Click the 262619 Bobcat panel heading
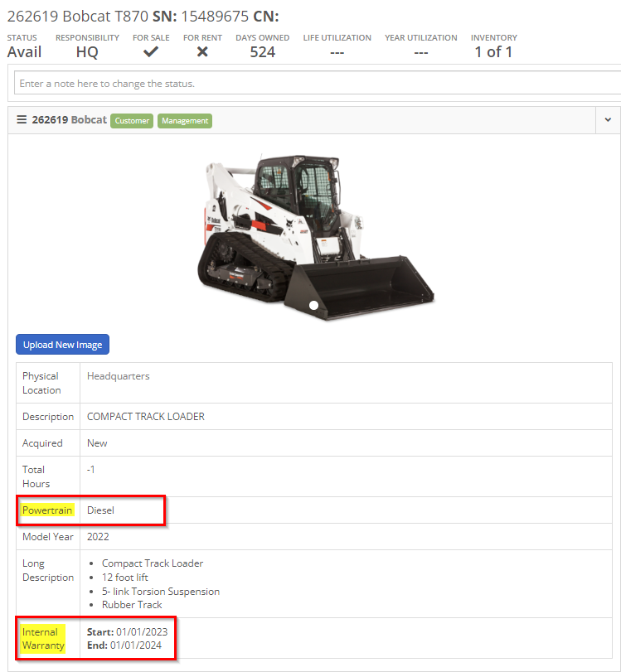The height and width of the screenshot is (672, 621). [x=69, y=119]
